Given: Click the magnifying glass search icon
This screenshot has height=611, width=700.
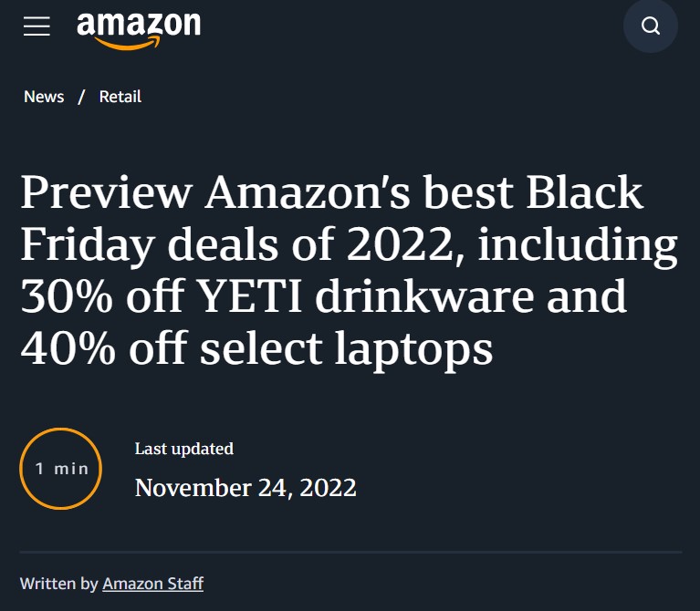Looking at the screenshot, I should (x=651, y=26).
